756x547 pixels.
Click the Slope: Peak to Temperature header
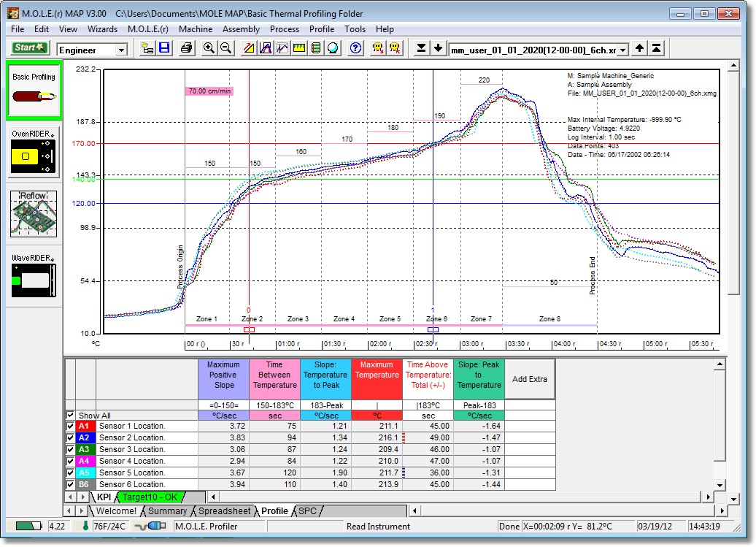479,379
